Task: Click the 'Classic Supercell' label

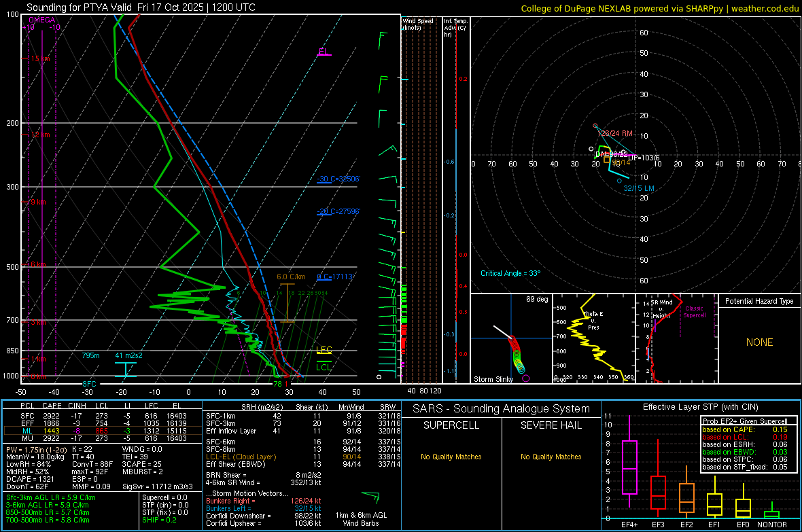Action: [695, 312]
